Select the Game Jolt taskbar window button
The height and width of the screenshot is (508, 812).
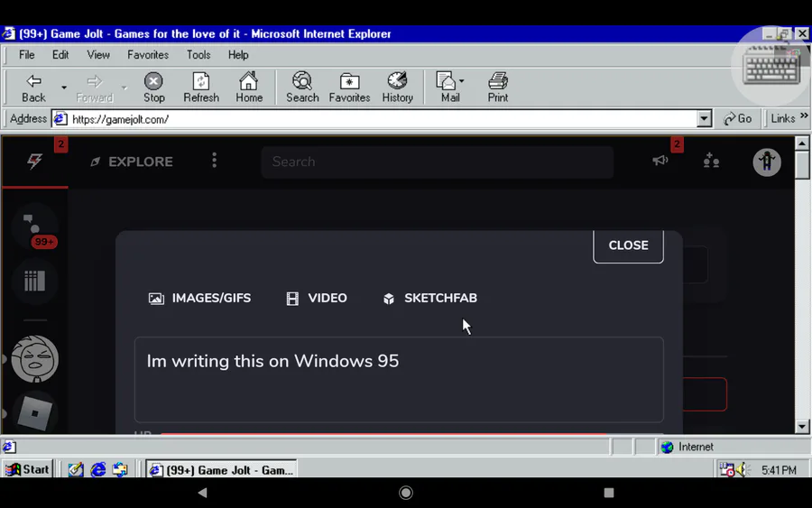pos(222,470)
